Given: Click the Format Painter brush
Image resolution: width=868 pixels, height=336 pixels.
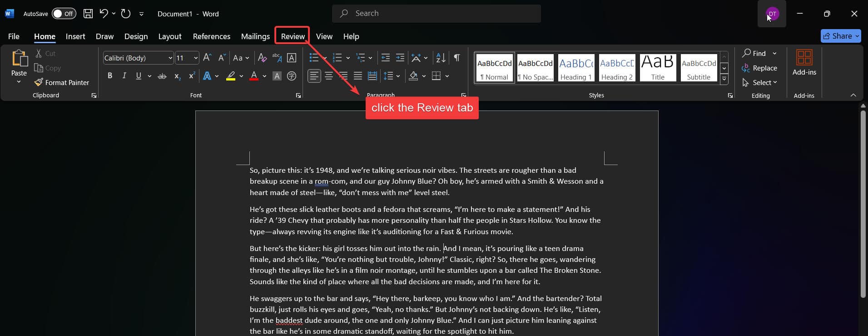Looking at the screenshot, I should 39,82.
